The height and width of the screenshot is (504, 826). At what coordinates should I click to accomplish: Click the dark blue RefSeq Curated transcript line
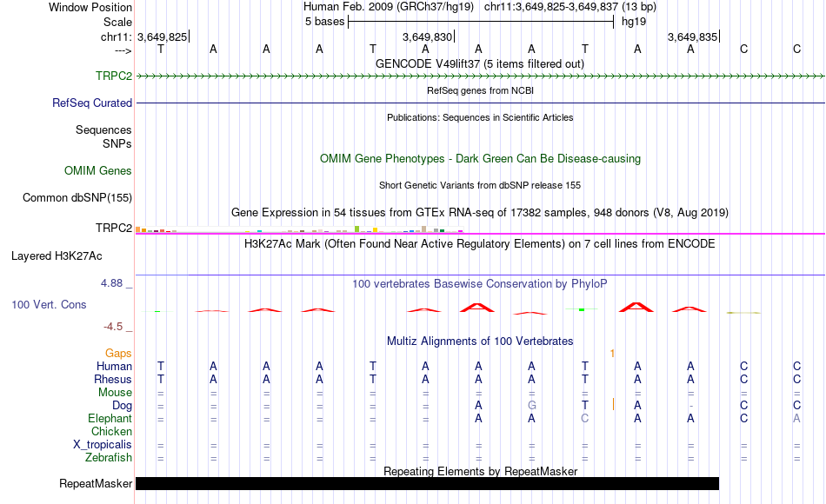tap(481, 103)
